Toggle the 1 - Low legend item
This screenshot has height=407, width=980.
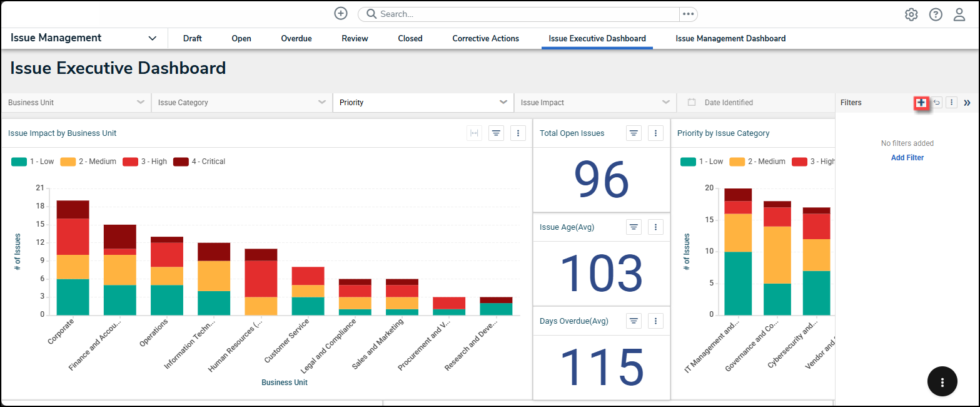pyautogui.click(x=33, y=162)
